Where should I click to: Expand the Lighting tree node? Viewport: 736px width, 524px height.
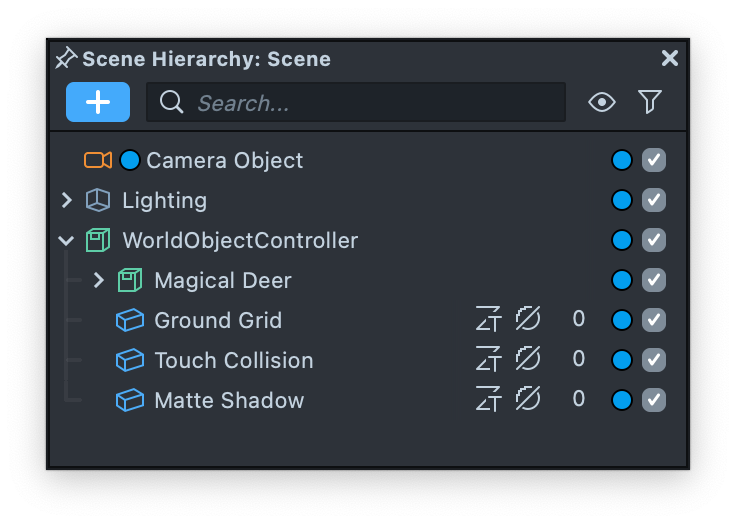(x=67, y=200)
